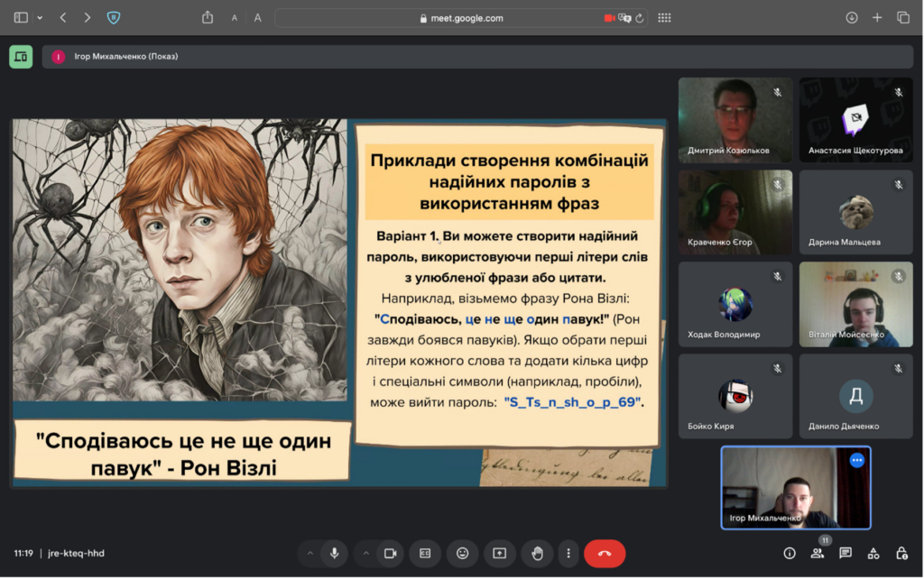
Task: Select Данило Дьяченко participant tile
Action: click(855, 396)
